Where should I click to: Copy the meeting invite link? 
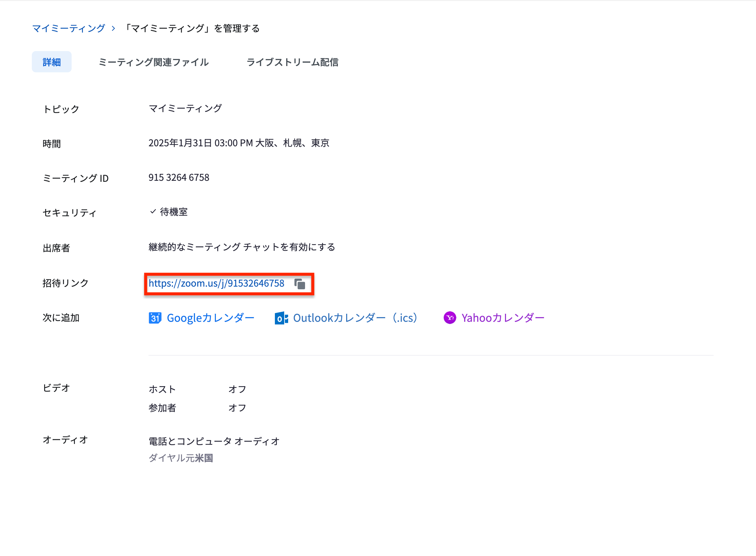300,284
